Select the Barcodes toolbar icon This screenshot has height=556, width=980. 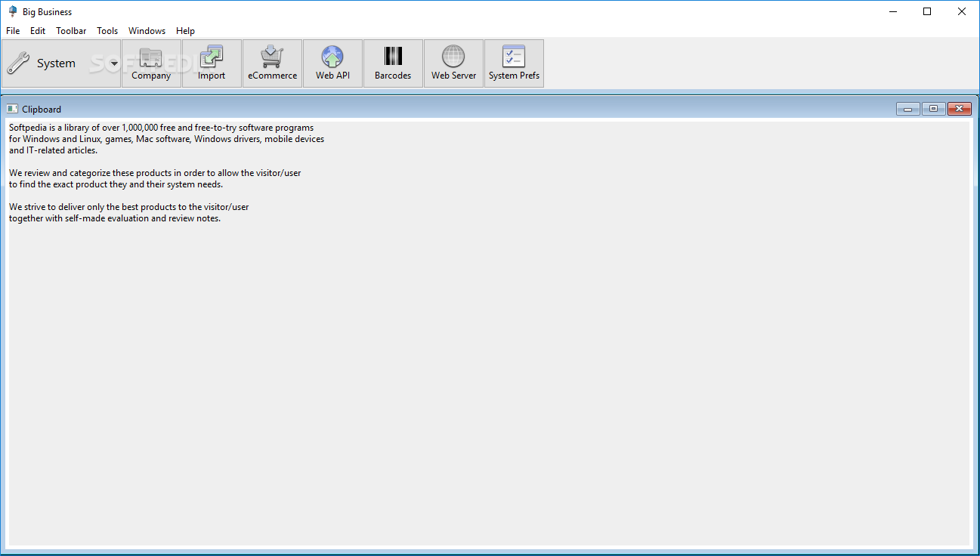click(x=393, y=63)
